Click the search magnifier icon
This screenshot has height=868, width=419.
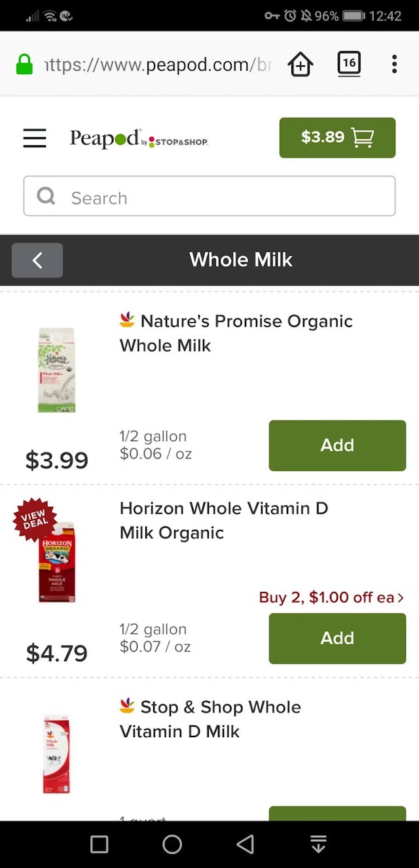[x=45, y=196]
